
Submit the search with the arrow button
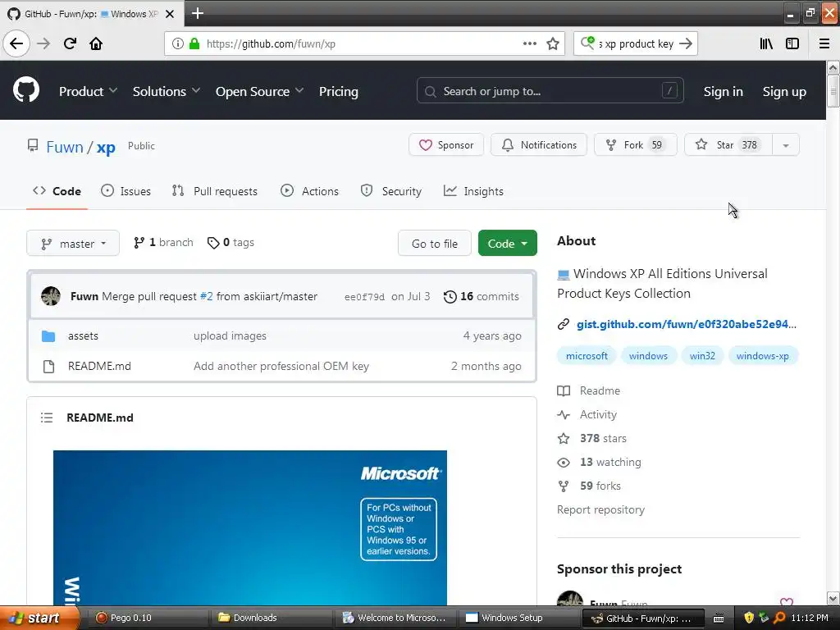tap(685, 43)
